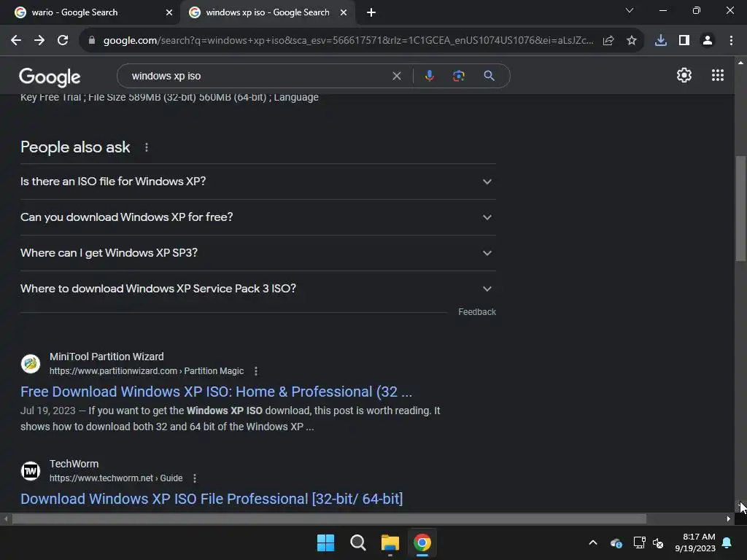Image resolution: width=747 pixels, height=560 pixels.
Task: Open Chrome side panel
Action: 684,41
